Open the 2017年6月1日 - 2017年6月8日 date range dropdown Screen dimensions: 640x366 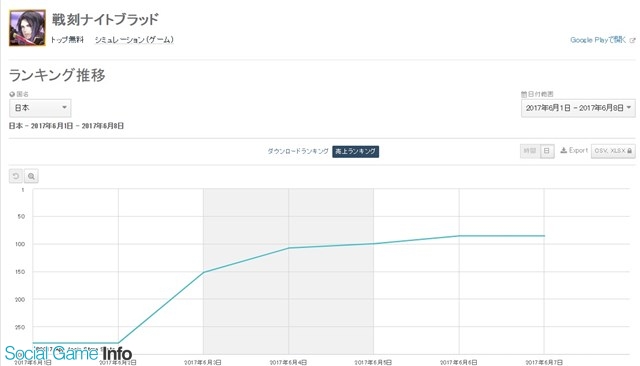pyautogui.click(x=578, y=108)
